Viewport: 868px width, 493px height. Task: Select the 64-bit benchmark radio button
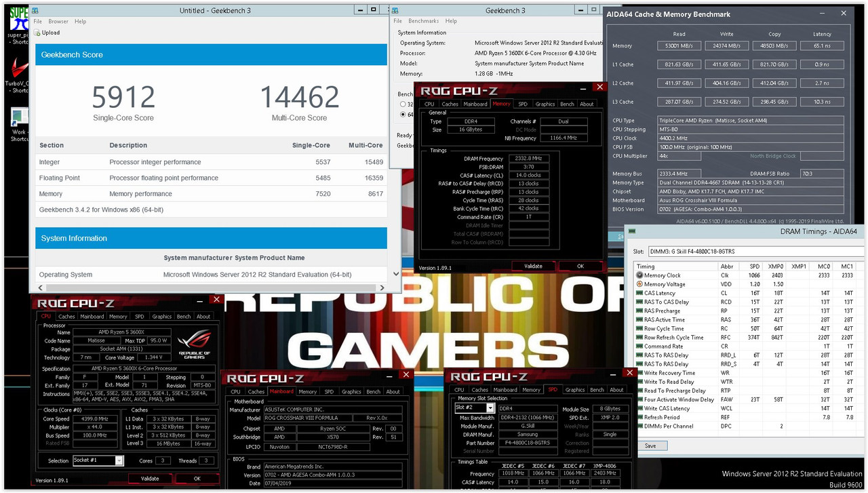(403, 114)
